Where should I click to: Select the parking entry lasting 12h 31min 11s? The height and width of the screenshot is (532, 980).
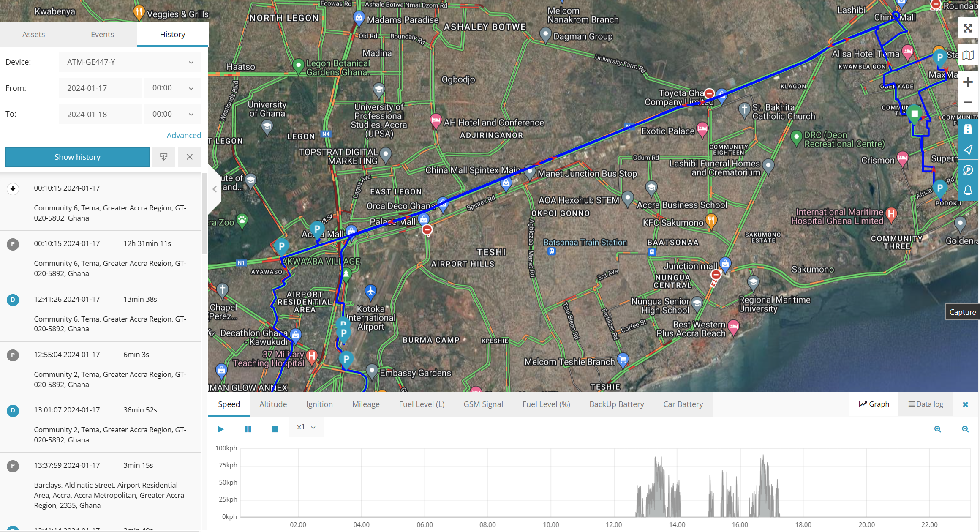[x=101, y=258]
